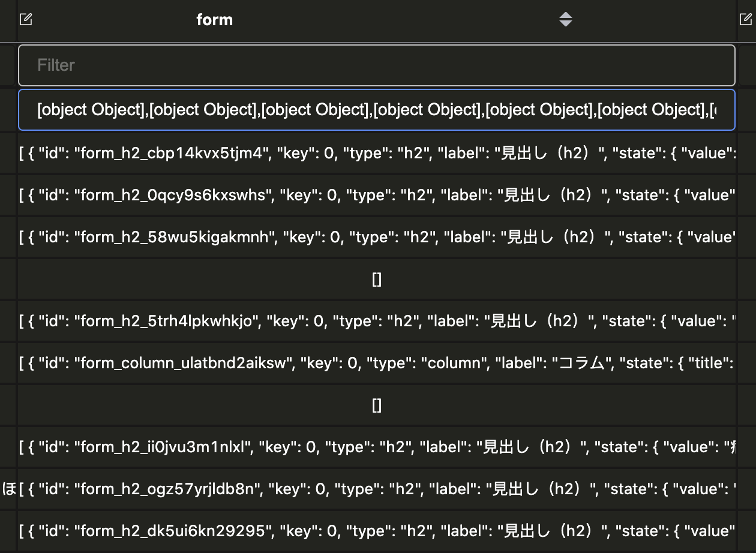The image size is (756, 553).
Task: Select the row with id form_h2_0qcy9s6kxswhs
Action: (377, 195)
